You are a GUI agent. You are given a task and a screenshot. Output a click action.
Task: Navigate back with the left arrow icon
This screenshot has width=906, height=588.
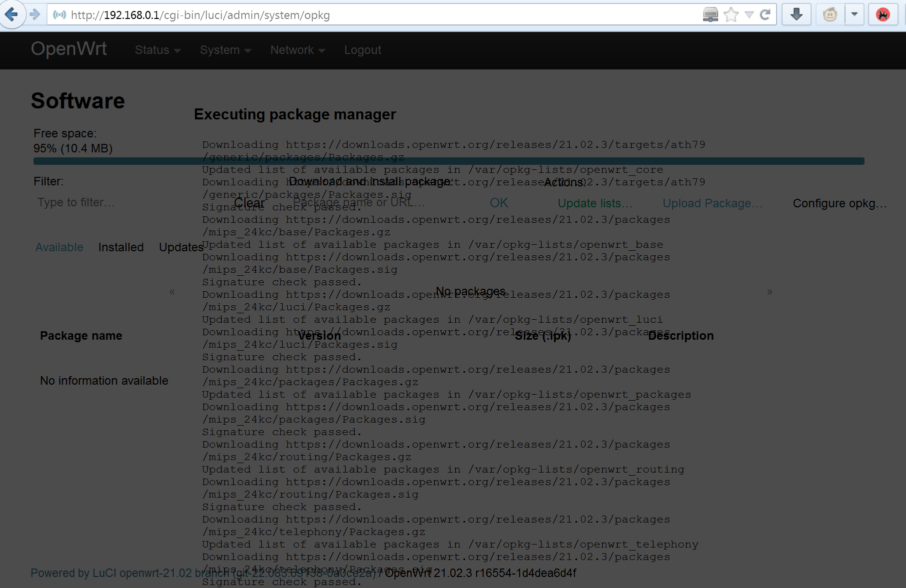(12, 14)
